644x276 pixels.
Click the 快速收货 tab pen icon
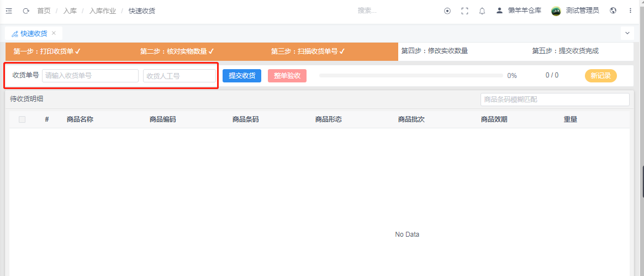pyautogui.click(x=15, y=33)
